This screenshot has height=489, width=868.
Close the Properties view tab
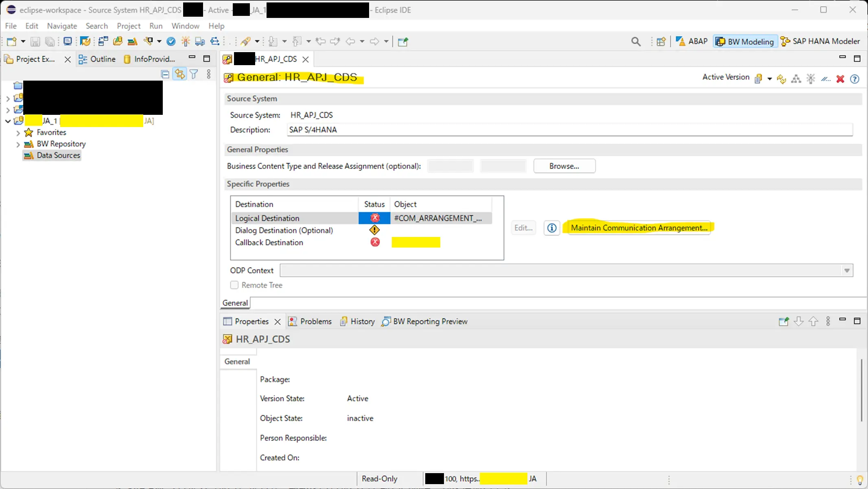[x=278, y=322]
